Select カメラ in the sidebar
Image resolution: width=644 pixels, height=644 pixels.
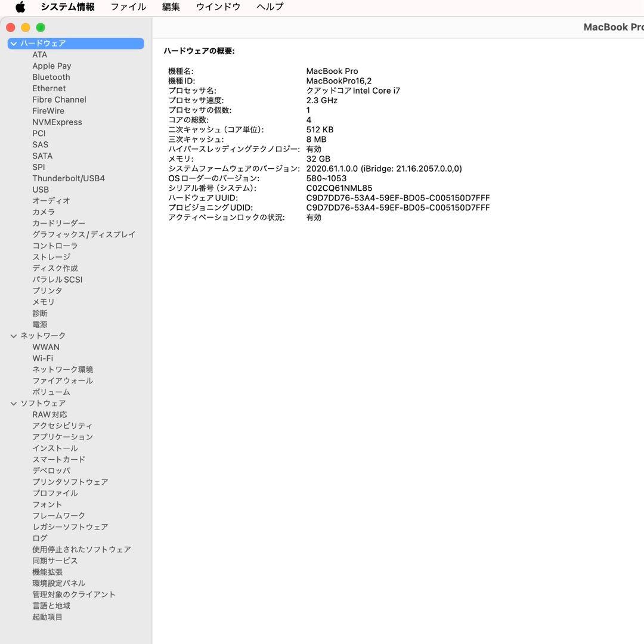click(44, 212)
